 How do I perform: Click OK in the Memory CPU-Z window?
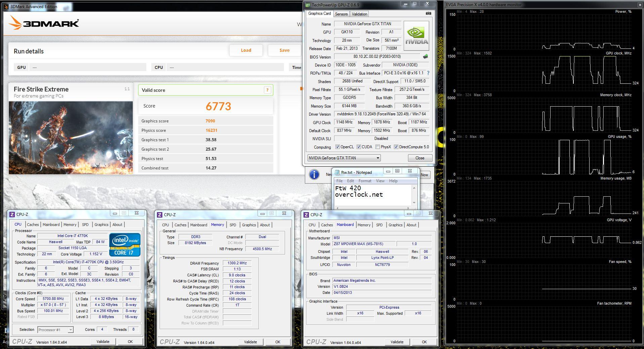pos(278,342)
